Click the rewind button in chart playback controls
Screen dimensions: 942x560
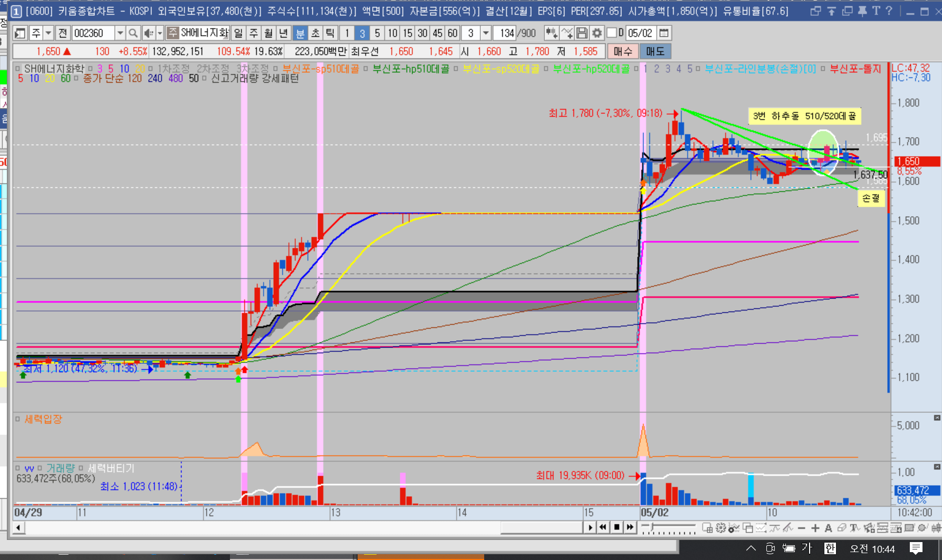pos(603,528)
